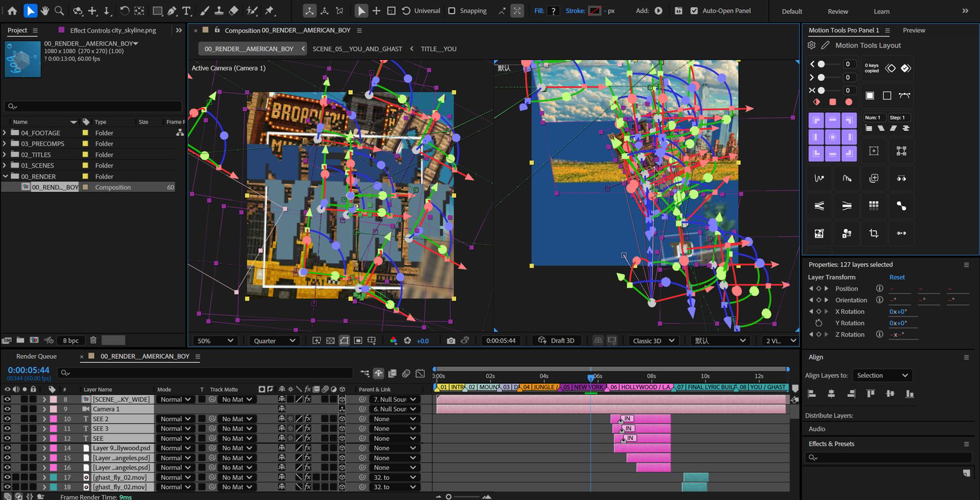Screen dimensions: 980x500
Task: Toggle the shy layers switch in timeline
Action: 378,373
